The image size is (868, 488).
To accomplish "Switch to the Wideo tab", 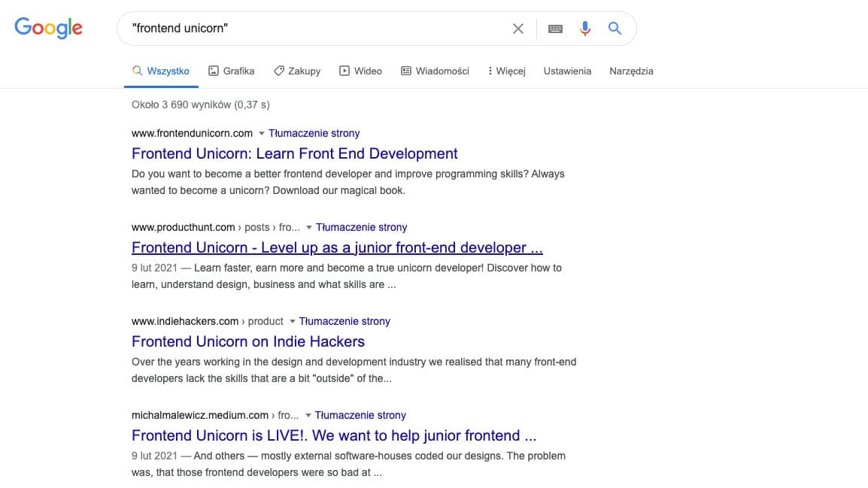I will pos(360,71).
